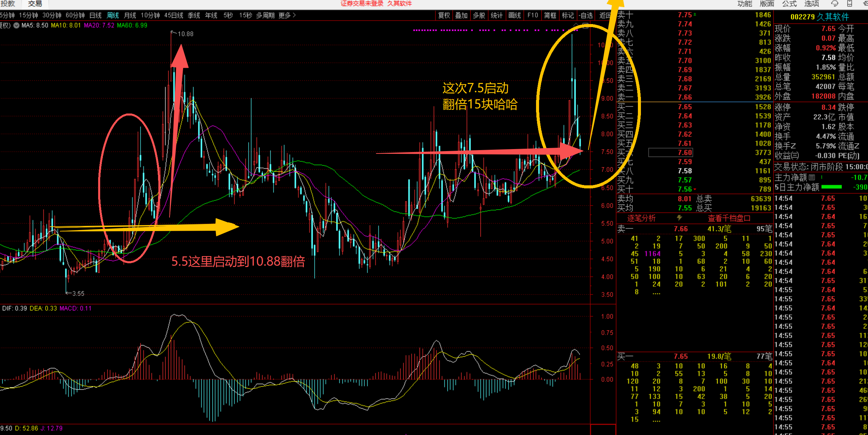Click the lightning bolt icon beside 逐笔分析
Image resolution: width=868 pixels, height=435 pixels.
[679, 218]
